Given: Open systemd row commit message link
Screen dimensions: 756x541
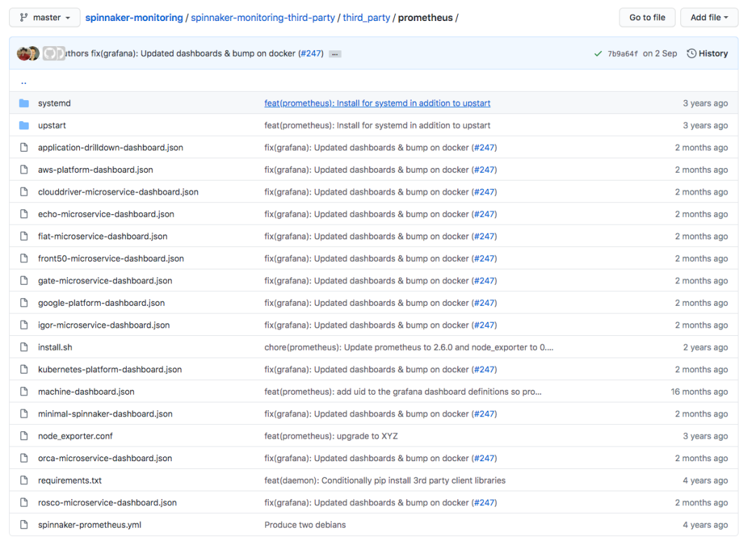Looking at the screenshot, I should 377,103.
